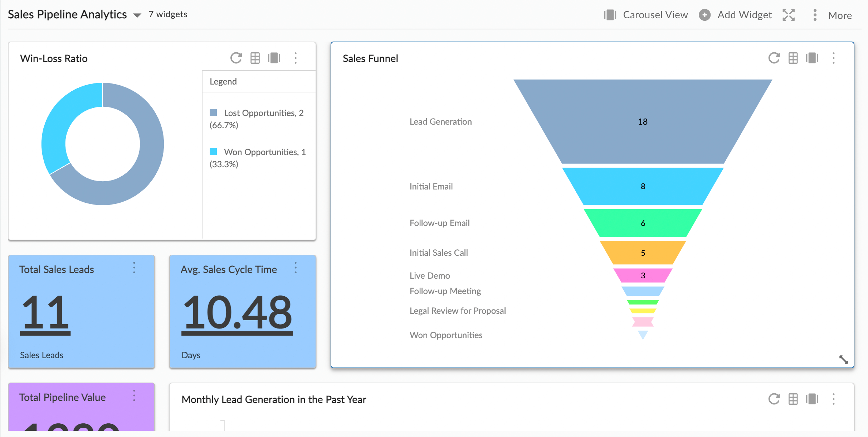Refresh the Win-Loss Ratio widget
This screenshot has height=437, width=868.
[236, 58]
